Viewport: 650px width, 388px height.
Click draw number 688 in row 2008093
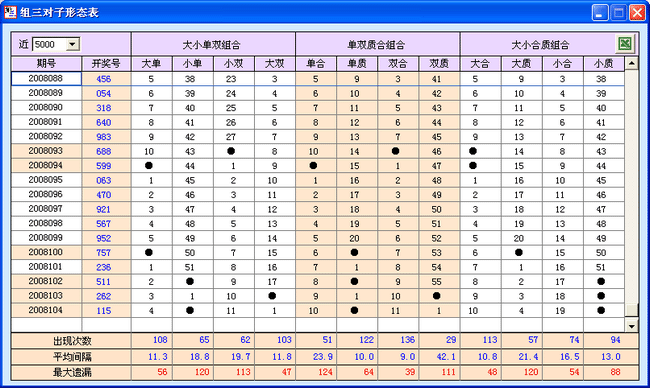(x=104, y=151)
